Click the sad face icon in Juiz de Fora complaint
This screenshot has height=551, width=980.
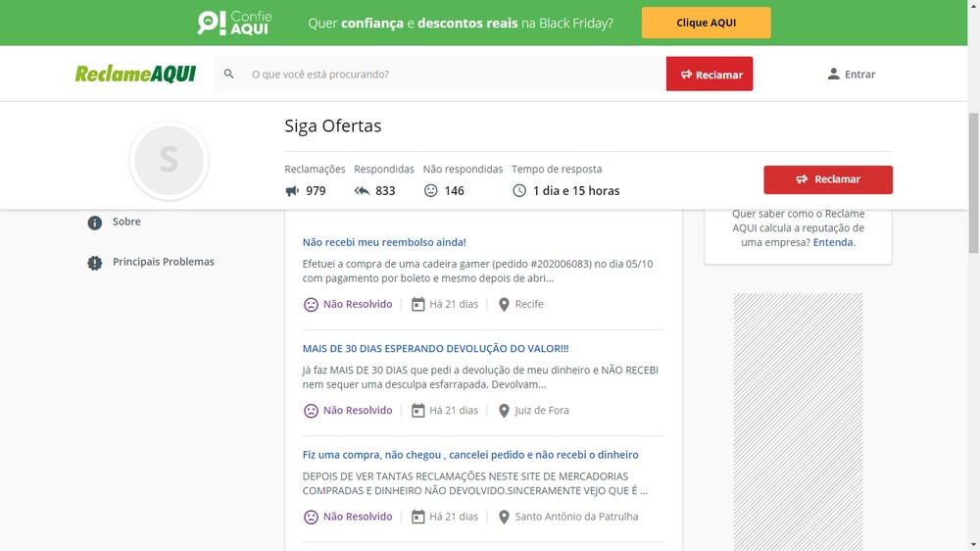tap(311, 411)
